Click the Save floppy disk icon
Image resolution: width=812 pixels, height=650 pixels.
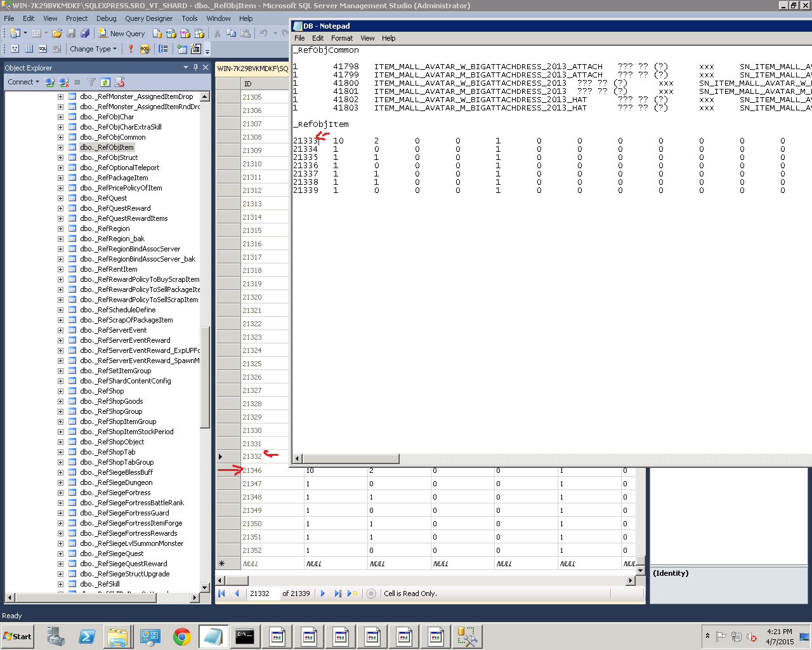click(x=71, y=34)
